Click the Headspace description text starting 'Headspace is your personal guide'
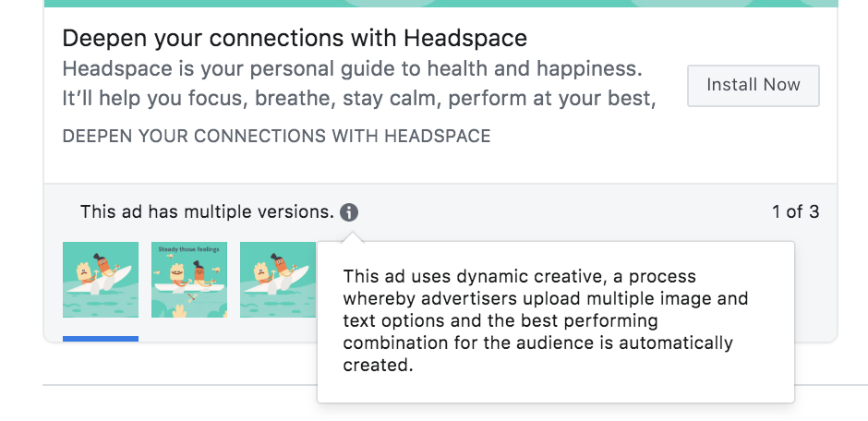 pos(358,84)
